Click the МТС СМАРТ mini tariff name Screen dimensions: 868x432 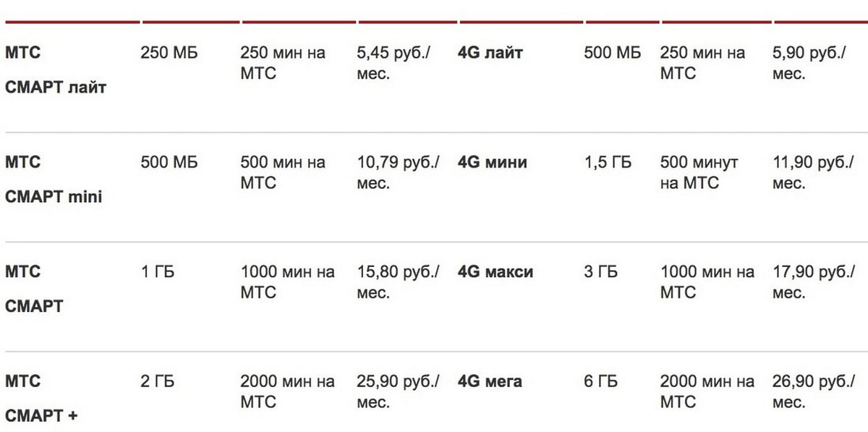(54, 179)
